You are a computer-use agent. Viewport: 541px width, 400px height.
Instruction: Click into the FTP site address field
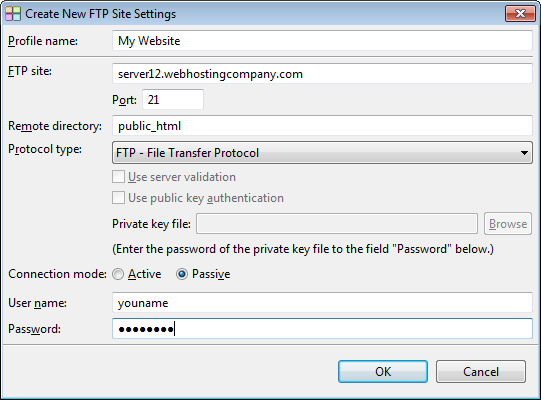(322, 74)
